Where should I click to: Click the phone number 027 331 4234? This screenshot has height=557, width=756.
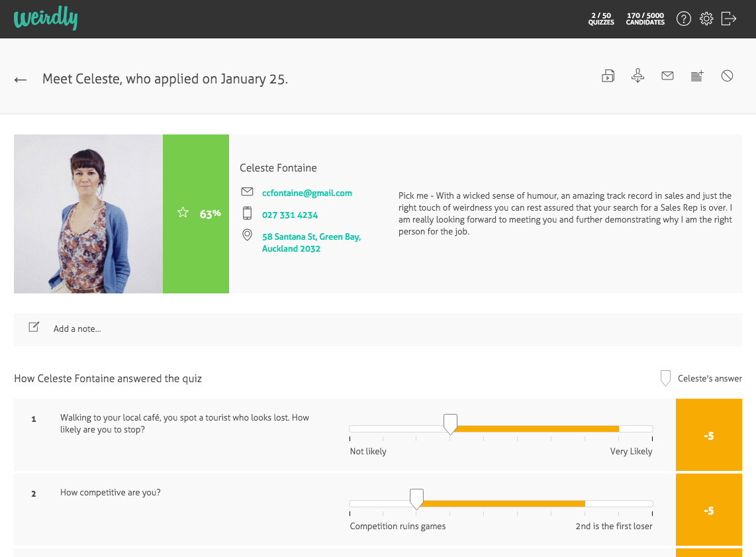click(289, 215)
